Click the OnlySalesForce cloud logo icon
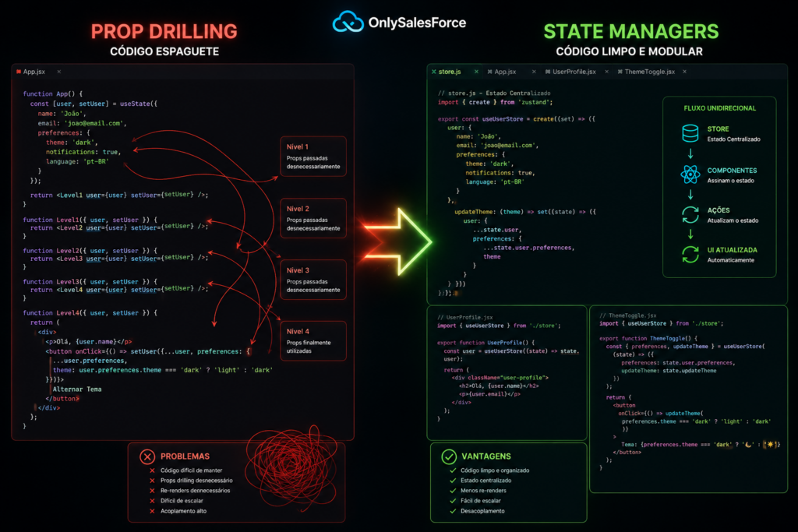The height and width of the screenshot is (532, 798). 348,21
